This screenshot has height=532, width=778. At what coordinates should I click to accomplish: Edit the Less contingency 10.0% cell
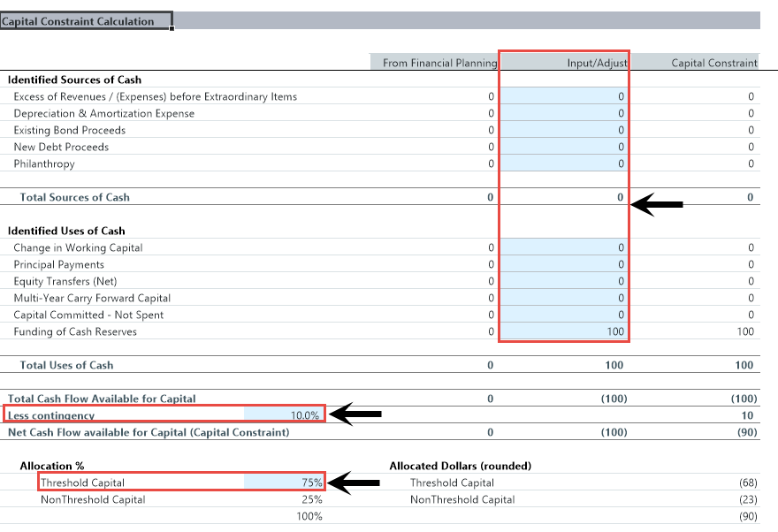pos(283,415)
